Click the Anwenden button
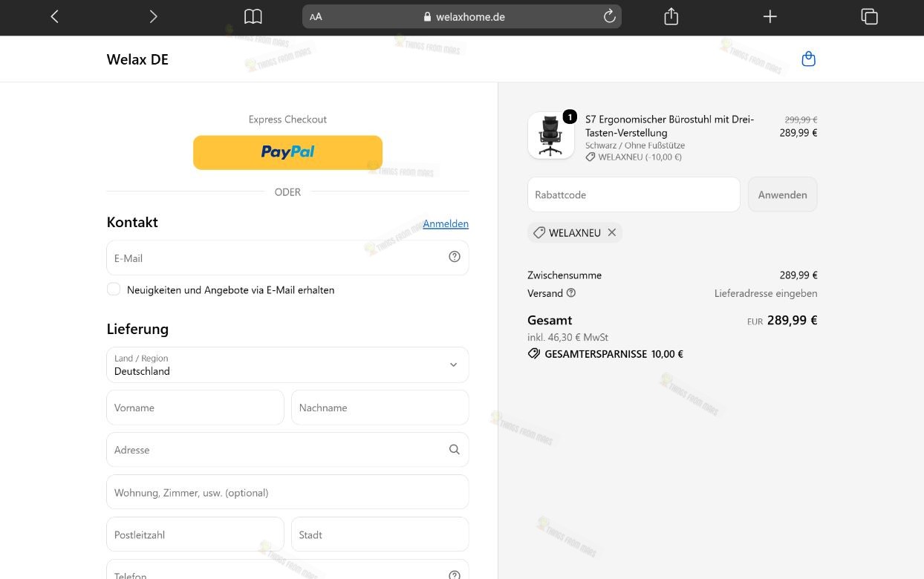The image size is (924, 579). pos(782,194)
